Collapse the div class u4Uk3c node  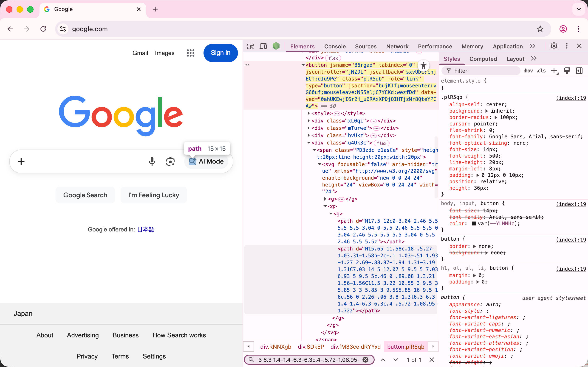click(308, 143)
